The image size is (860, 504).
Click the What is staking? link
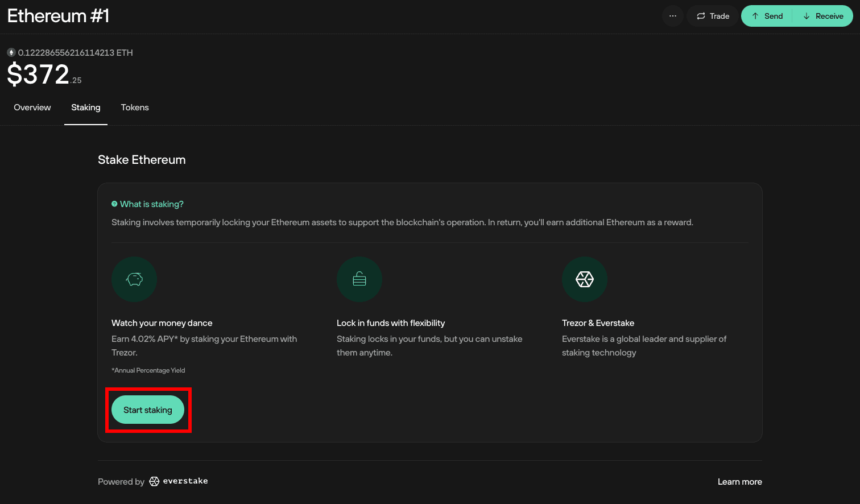point(151,204)
